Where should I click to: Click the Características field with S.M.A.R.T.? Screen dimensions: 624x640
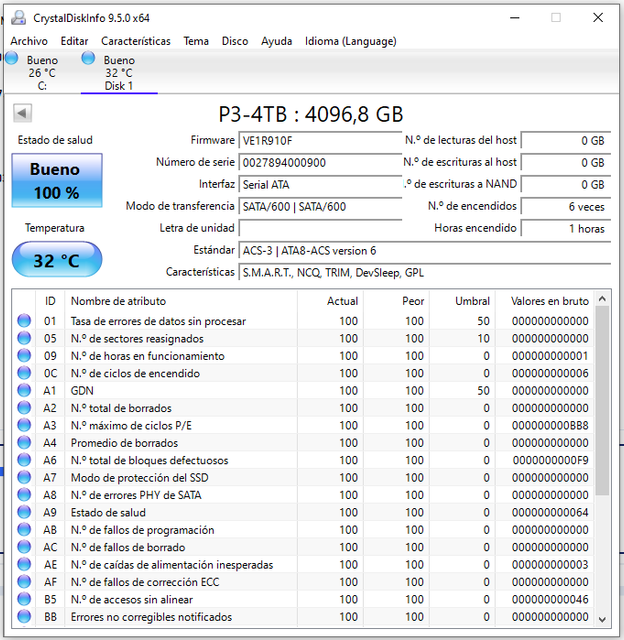pos(425,272)
